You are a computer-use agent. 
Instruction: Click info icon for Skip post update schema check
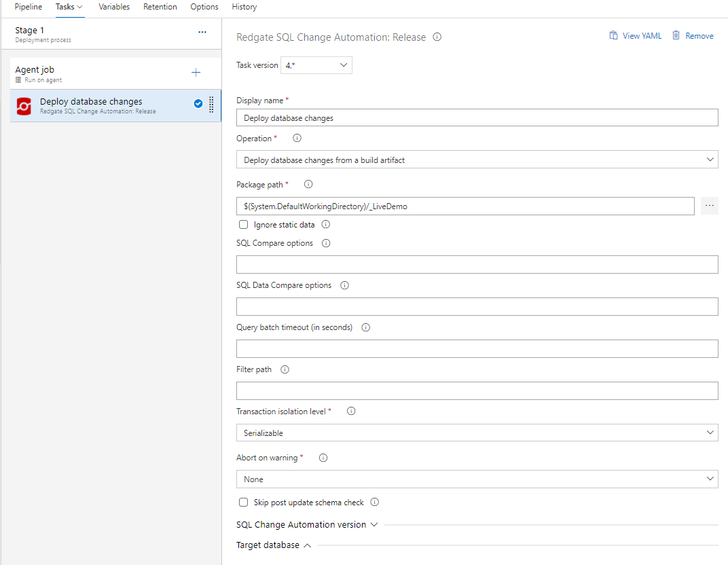(375, 502)
